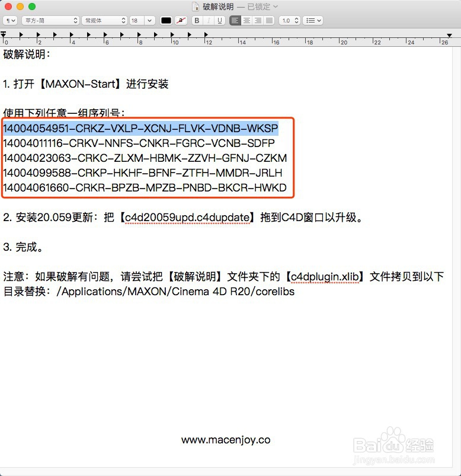
Task: Click the font size field showing 18
Action: [x=136, y=20]
